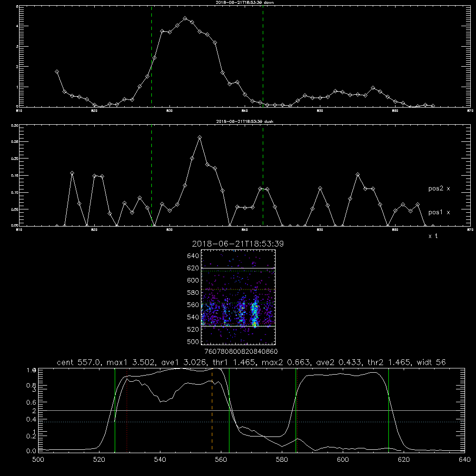This screenshot has width=476, height=476.
Task: Click the right green dashed line in the dusk plot
Action: coord(263,175)
